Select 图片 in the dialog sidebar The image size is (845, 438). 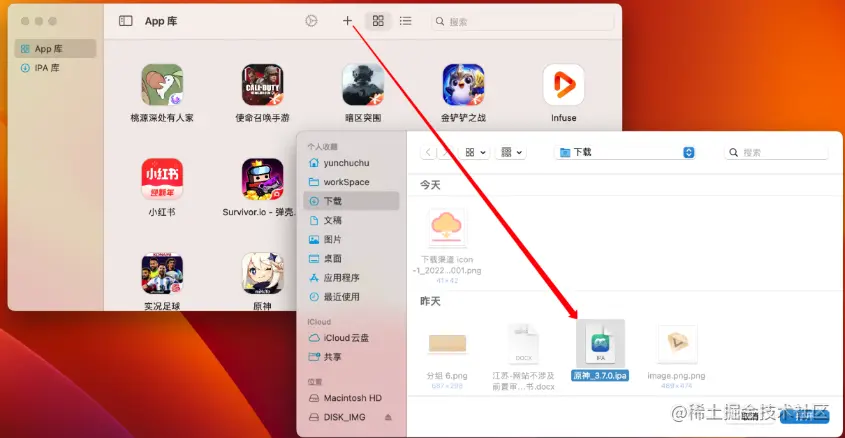351,239
